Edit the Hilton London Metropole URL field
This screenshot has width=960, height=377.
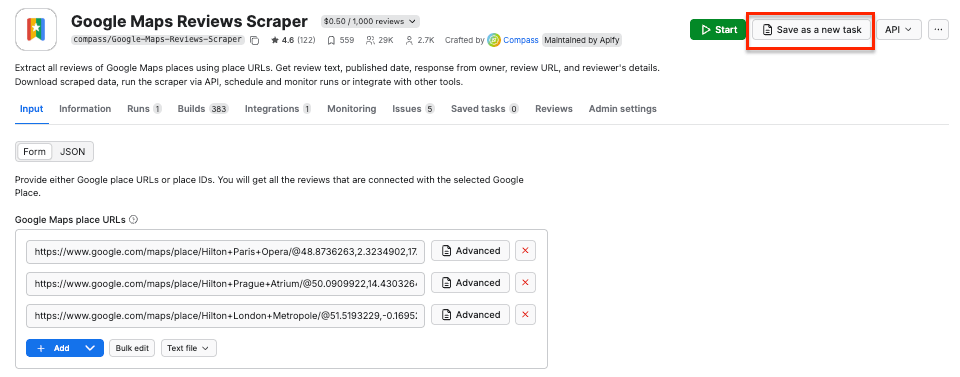tap(225, 315)
